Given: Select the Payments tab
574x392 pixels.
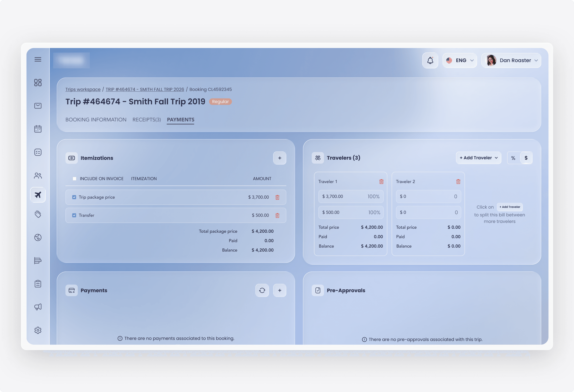Looking at the screenshot, I should click(181, 120).
